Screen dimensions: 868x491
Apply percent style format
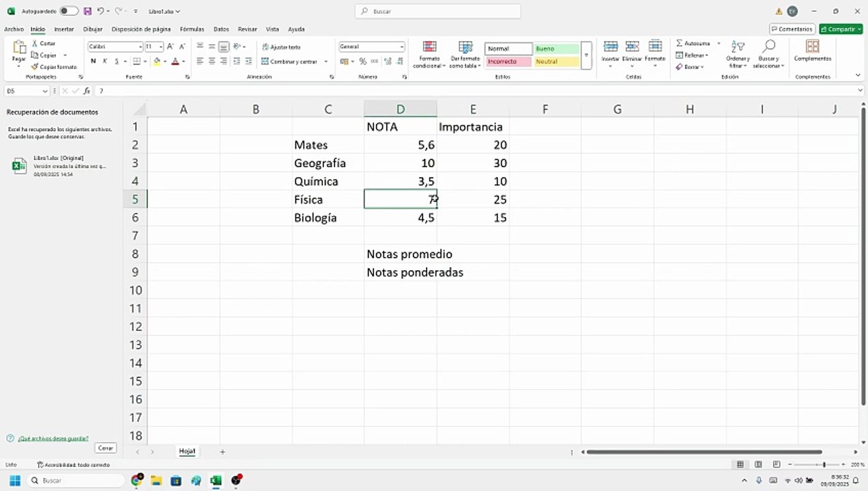[362, 61]
